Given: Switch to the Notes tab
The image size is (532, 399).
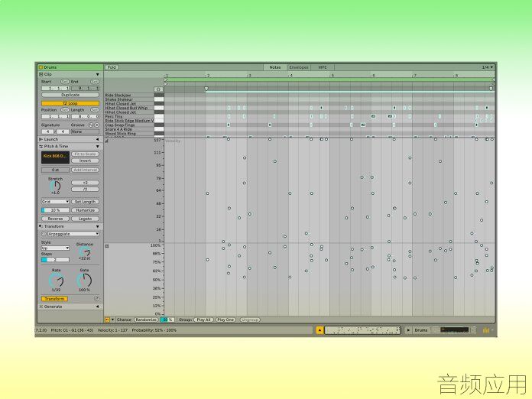Looking at the screenshot, I should 275,67.
